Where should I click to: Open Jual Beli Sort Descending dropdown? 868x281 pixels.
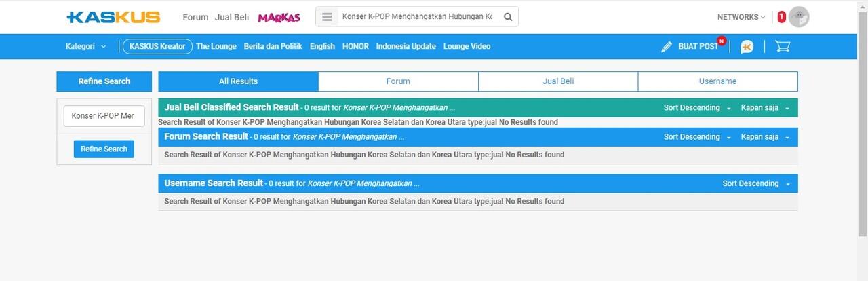pyautogui.click(x=697, y=108)
